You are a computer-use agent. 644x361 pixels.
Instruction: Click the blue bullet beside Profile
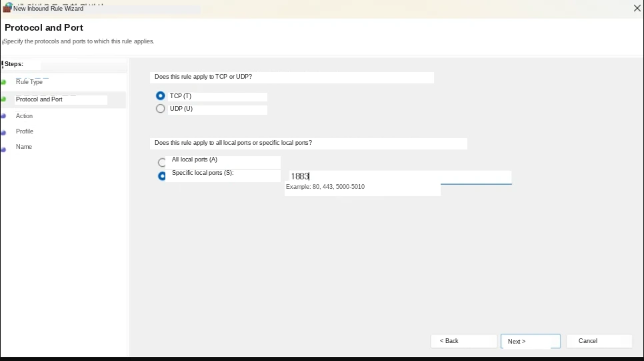4,132
